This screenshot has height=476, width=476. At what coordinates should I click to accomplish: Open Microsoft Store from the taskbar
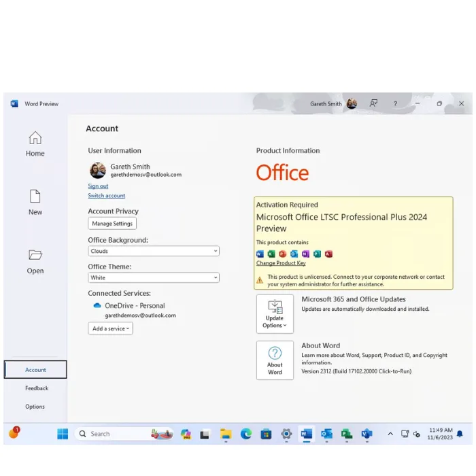(x=266, y=434)
